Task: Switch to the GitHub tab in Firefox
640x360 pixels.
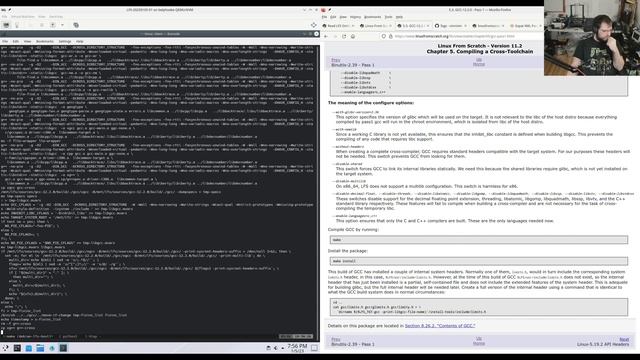Action: point(451,26)
